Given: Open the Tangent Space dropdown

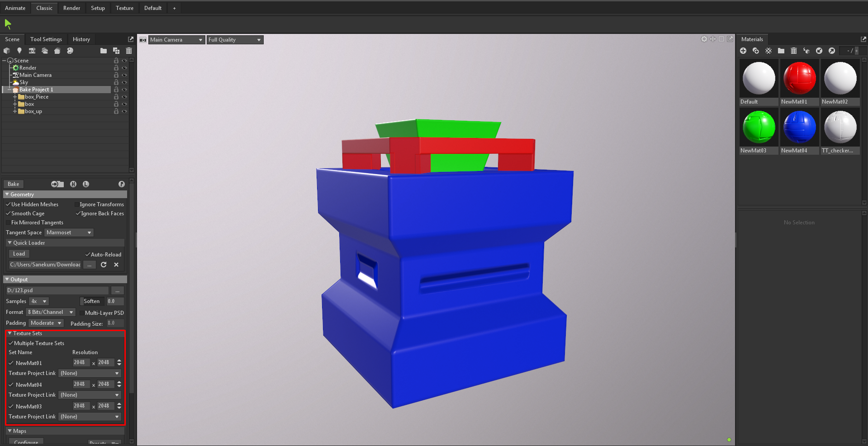Looking at the screenshot, I should tap(69, 232).
